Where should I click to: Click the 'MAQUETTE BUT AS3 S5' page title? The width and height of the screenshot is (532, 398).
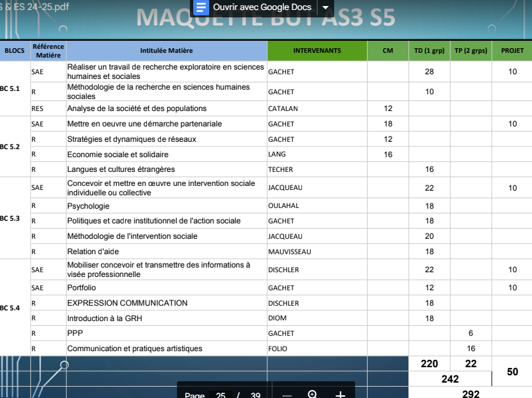(x=265, y=17)
